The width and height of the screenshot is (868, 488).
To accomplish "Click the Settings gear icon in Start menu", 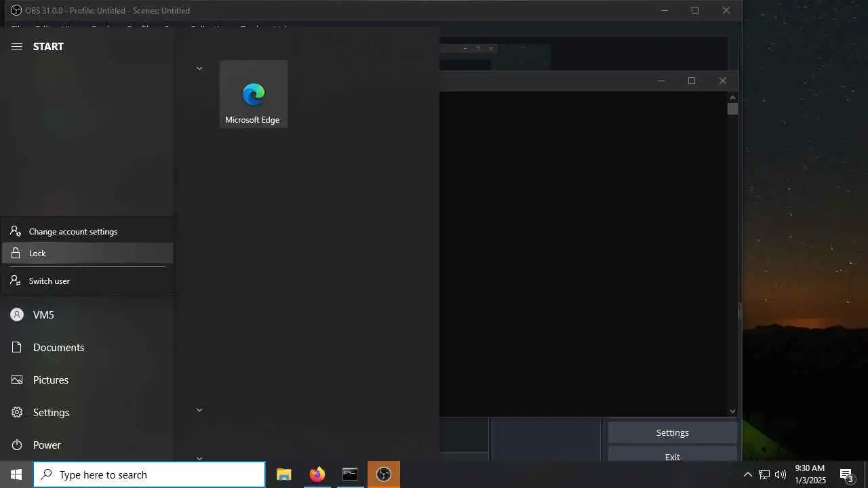I will click(x=17, y=412).
